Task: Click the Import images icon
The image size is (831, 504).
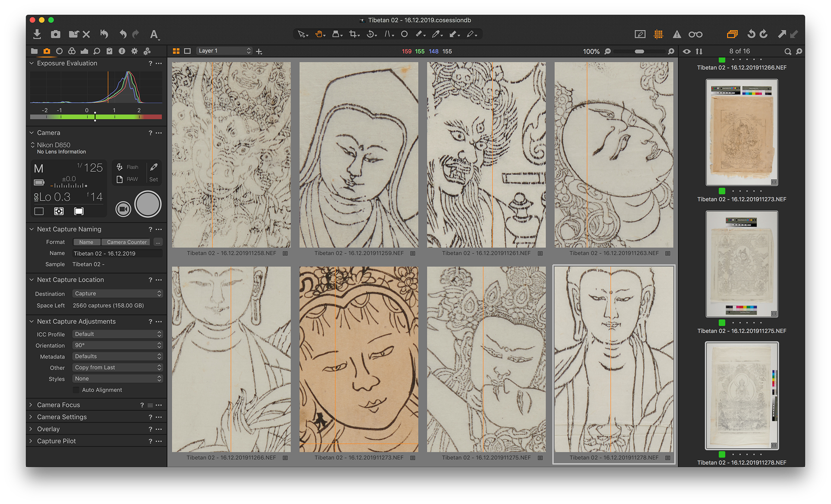Action: pos(37,34)
